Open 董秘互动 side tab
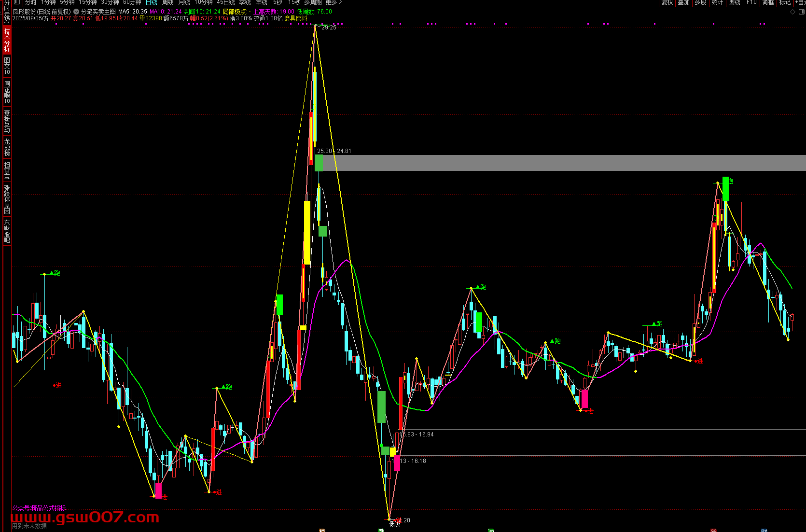806x532 pixels. pos(7,121)
